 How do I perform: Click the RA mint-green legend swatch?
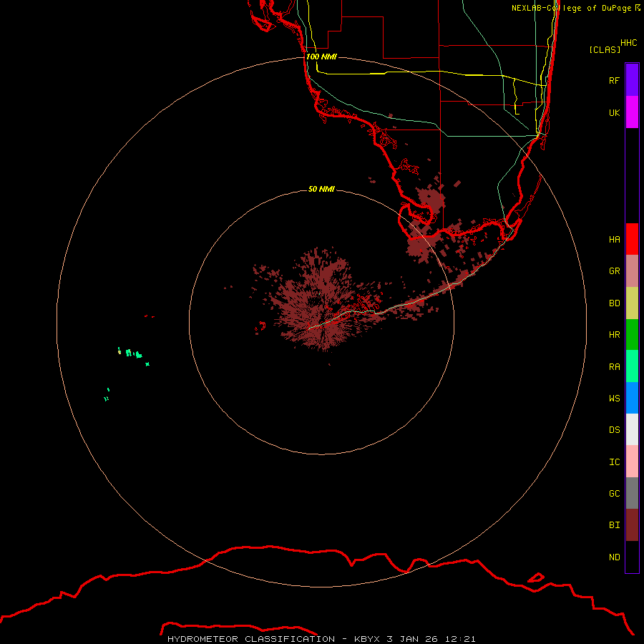[x=632, y=366]
